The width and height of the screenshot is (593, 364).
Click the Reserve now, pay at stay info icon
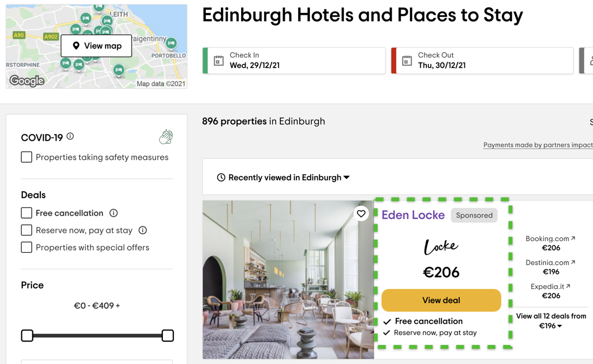pos(143,230)
